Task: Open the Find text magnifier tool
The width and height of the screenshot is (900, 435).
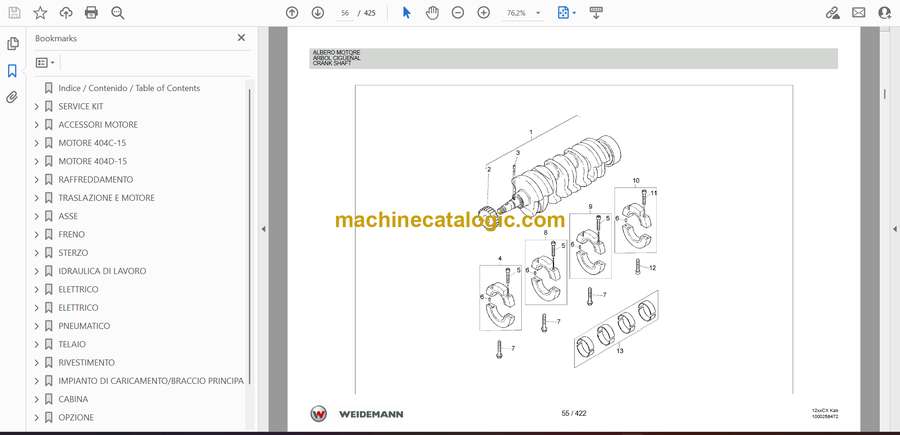Action: coord(118,13)
